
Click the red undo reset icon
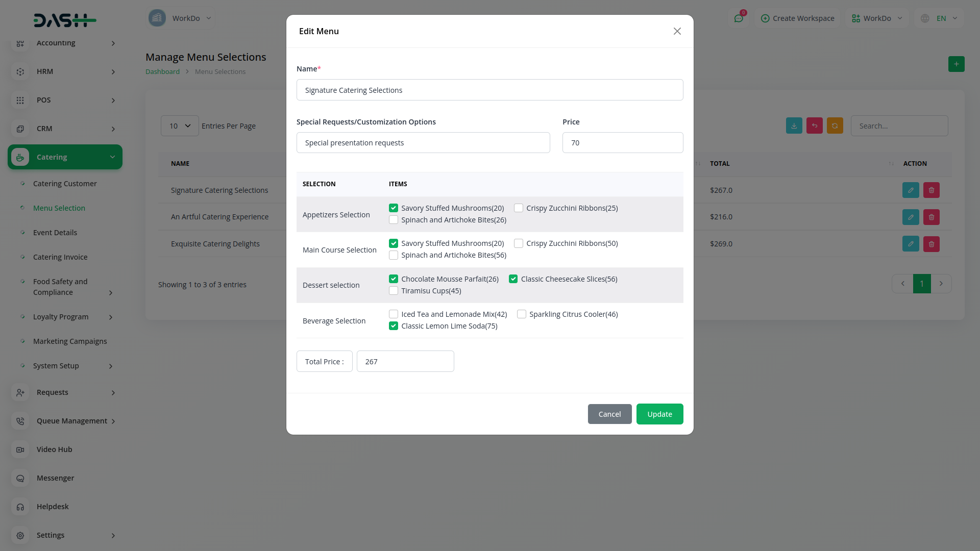pyautogui.click(x=814, y=126)
